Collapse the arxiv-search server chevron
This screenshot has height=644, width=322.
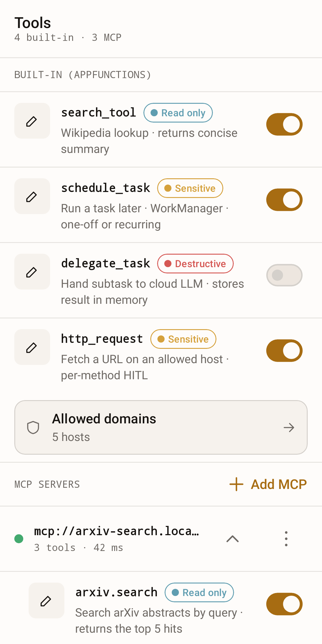tap(233, 539)
